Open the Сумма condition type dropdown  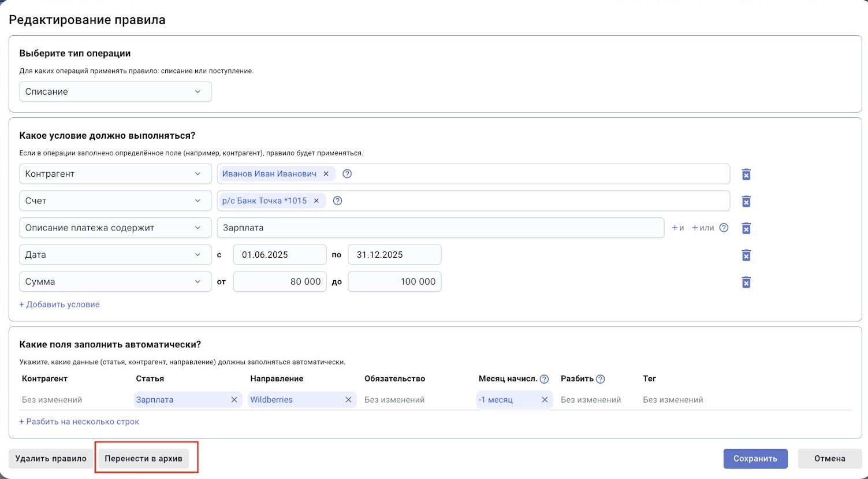click(116, 282)
